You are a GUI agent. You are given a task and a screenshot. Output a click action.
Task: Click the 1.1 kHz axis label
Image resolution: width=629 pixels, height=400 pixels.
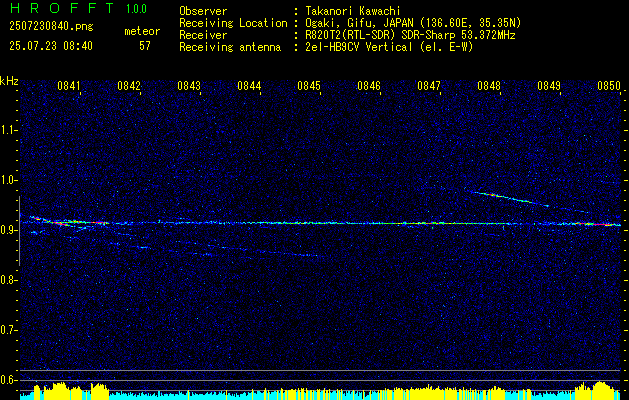(8, 130)
